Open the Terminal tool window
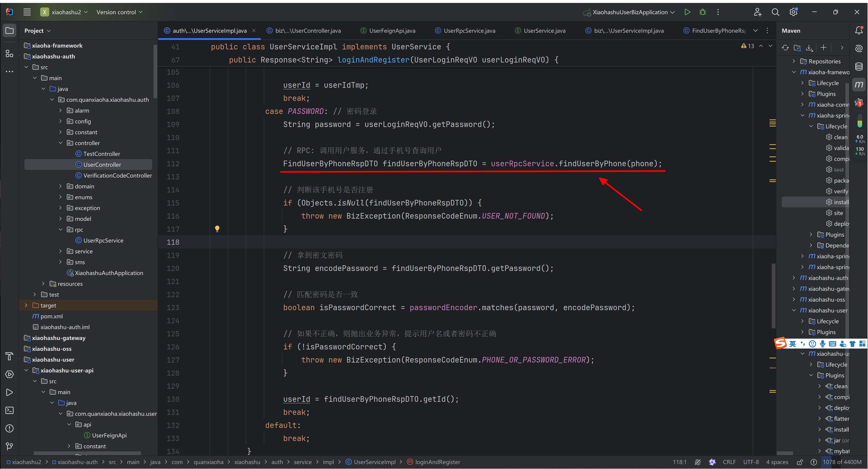 point(9,410)
